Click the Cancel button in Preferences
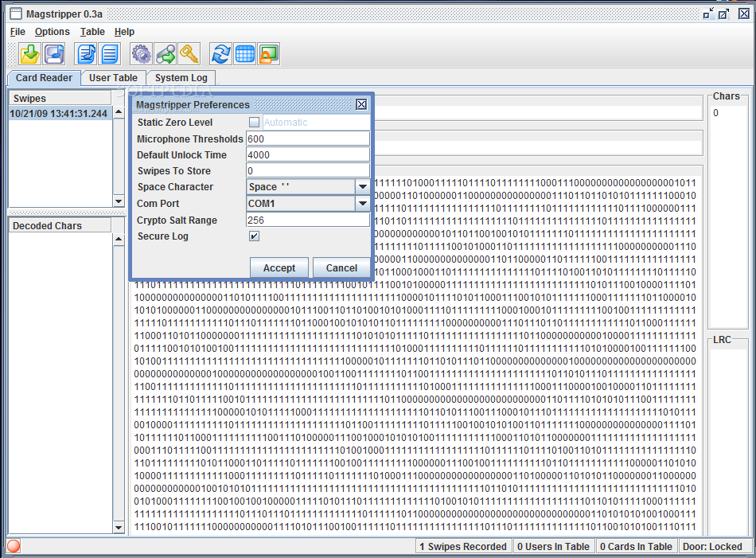Viewport: 756px width, 558px height. point(341,268)
